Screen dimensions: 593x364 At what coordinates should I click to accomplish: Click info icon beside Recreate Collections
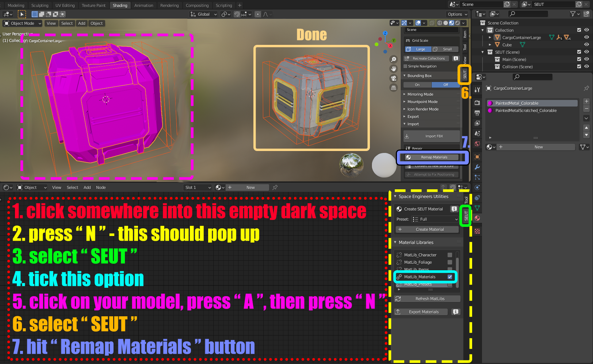point(456,58)
